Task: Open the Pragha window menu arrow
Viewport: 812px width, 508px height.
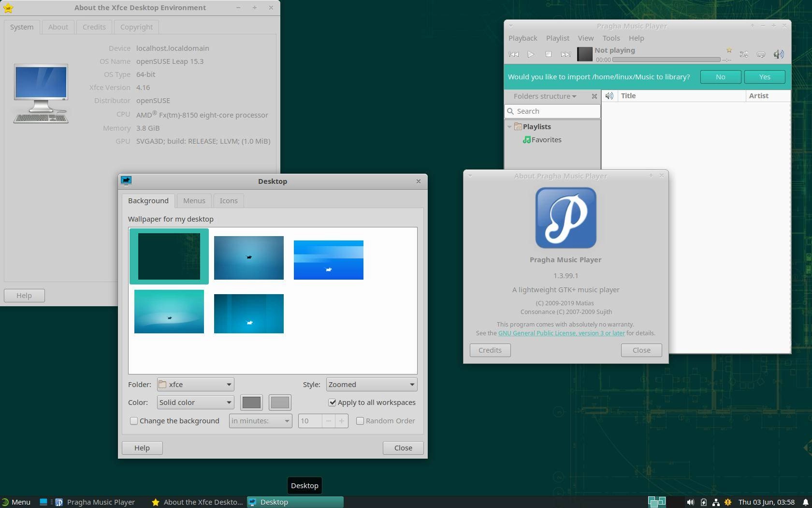Action: pos(511,26)
